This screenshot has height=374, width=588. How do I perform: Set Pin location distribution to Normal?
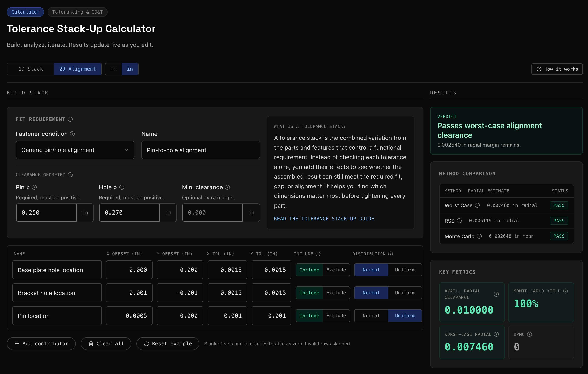click(x=371, y=316)
